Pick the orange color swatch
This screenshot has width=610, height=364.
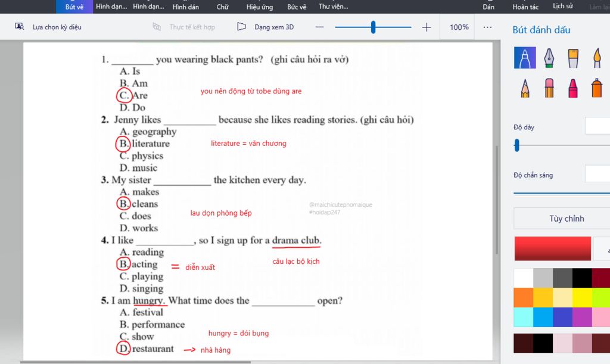[x=524, y=297]
